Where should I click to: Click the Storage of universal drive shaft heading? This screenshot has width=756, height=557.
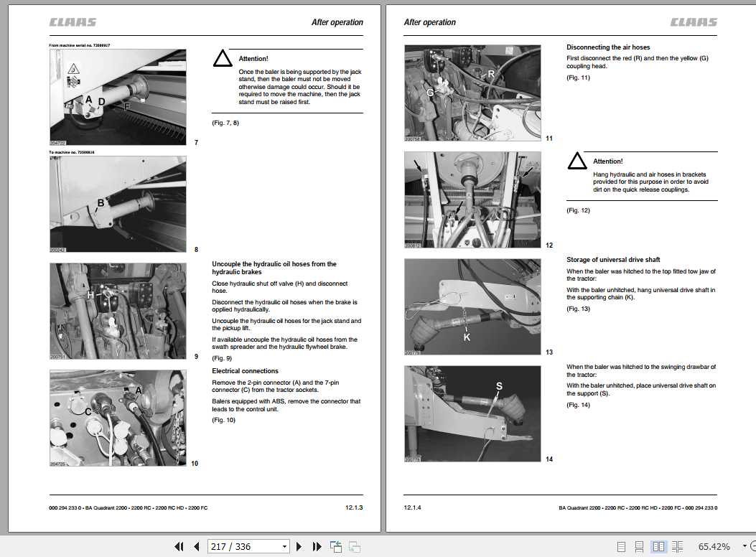click(x=613, y=260)
